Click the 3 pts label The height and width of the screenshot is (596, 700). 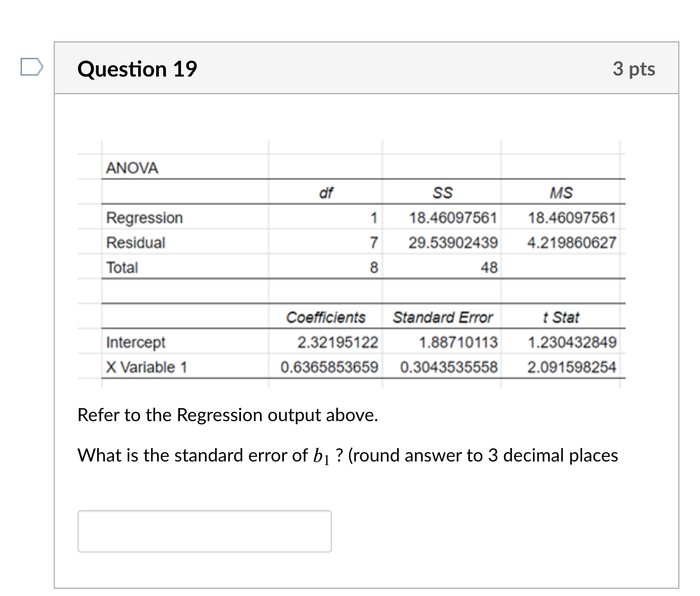tap(634, 68)
